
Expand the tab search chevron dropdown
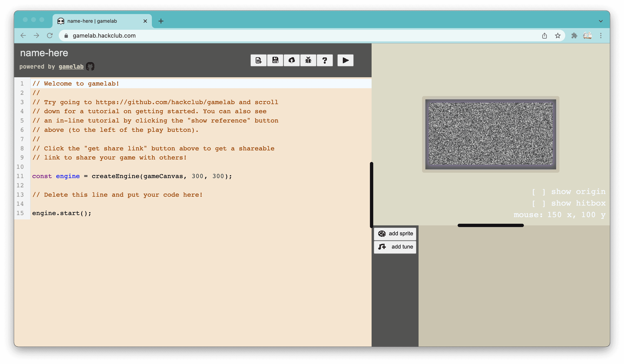click(x=600, y=21)
